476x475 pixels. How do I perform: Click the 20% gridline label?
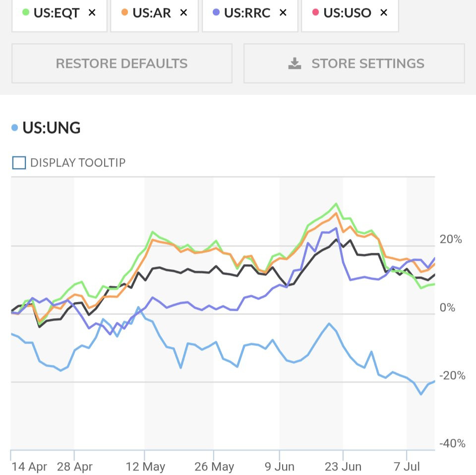pos(451,239)
